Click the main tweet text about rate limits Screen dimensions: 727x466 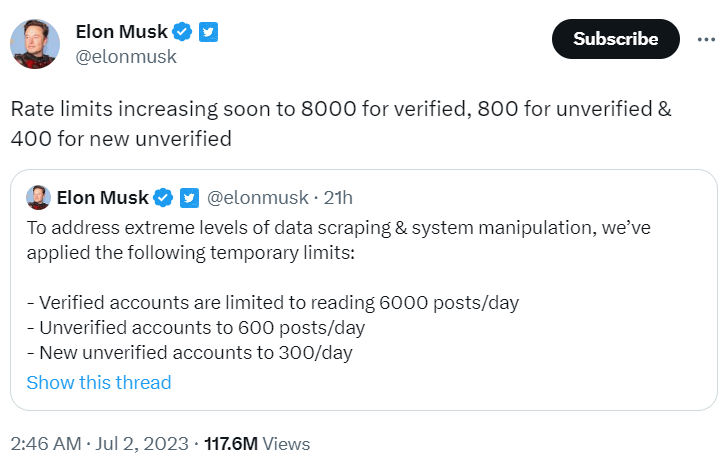point(341,124)
